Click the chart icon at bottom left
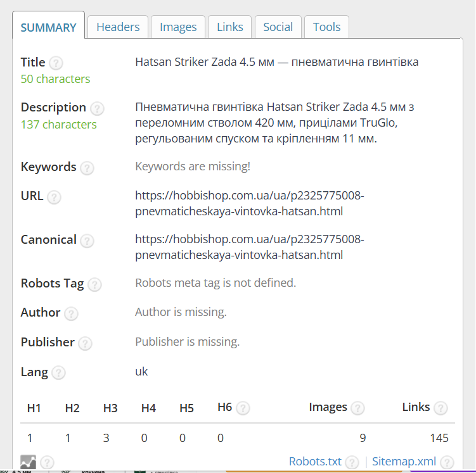The width and height of the screenshot is (476, 473). (29, 462)
